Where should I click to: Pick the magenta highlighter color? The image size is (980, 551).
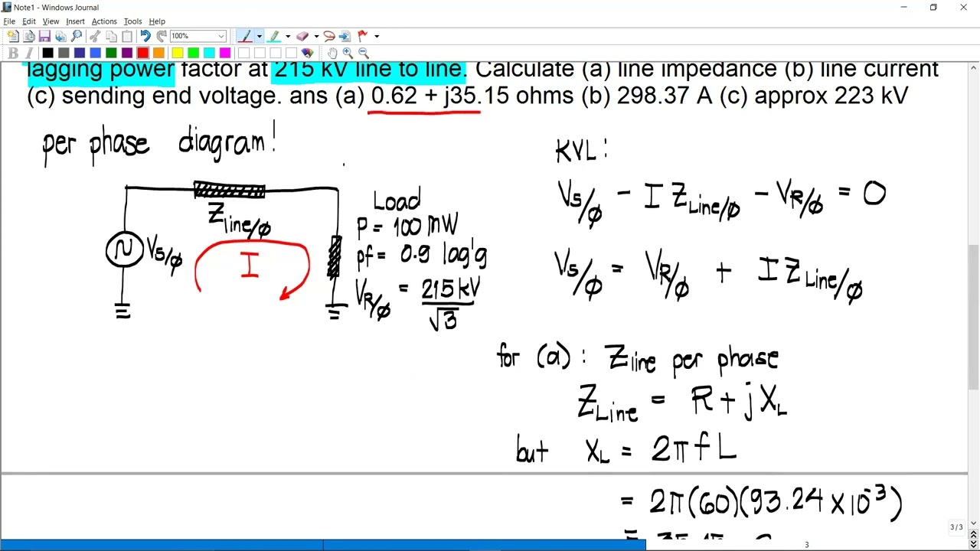click(225, 53)
